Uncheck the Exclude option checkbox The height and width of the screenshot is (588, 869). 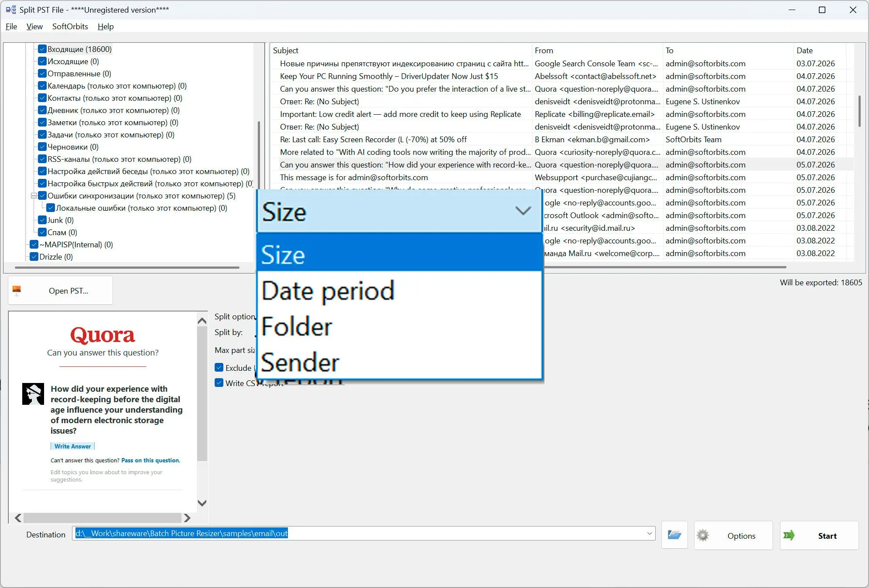pos(219,367)
